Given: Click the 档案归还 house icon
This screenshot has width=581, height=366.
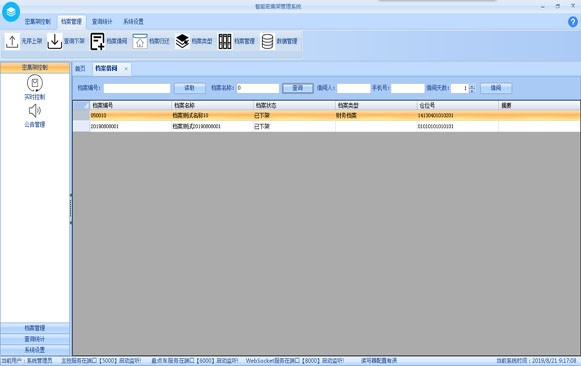Looking at the screenshot, I should (x=140, y=41).
